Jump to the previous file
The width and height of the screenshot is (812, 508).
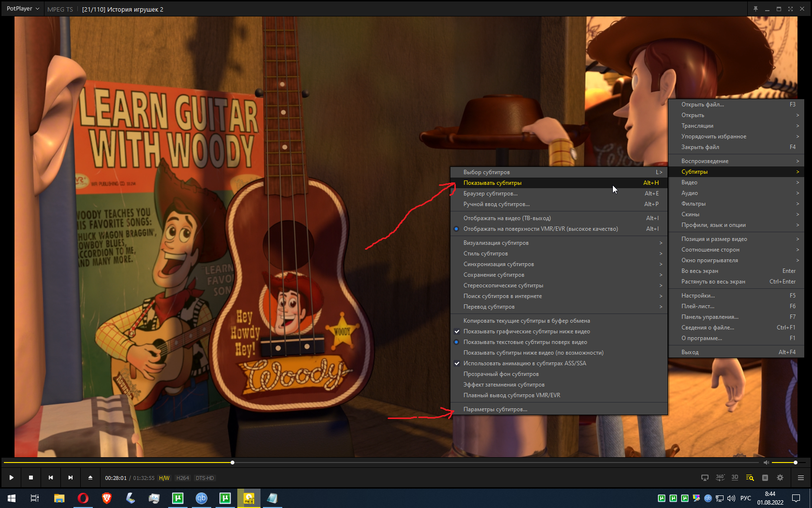click(x=51, y=478)
